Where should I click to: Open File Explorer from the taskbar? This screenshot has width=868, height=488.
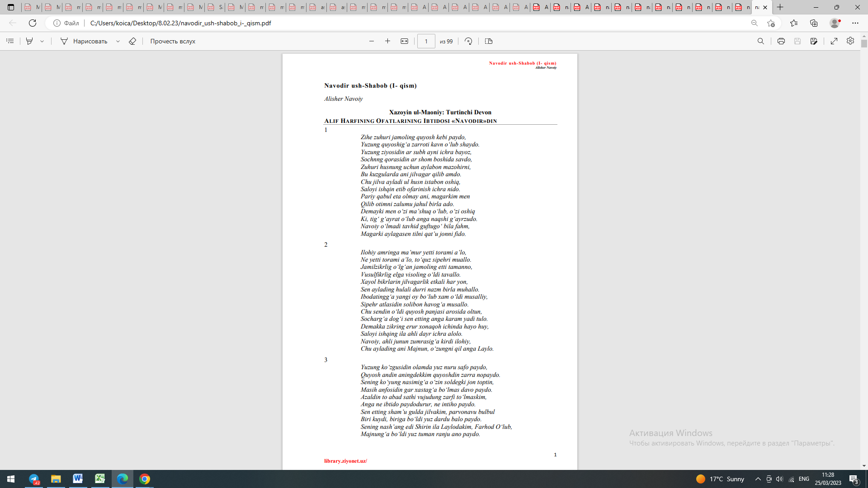point(56,479)
